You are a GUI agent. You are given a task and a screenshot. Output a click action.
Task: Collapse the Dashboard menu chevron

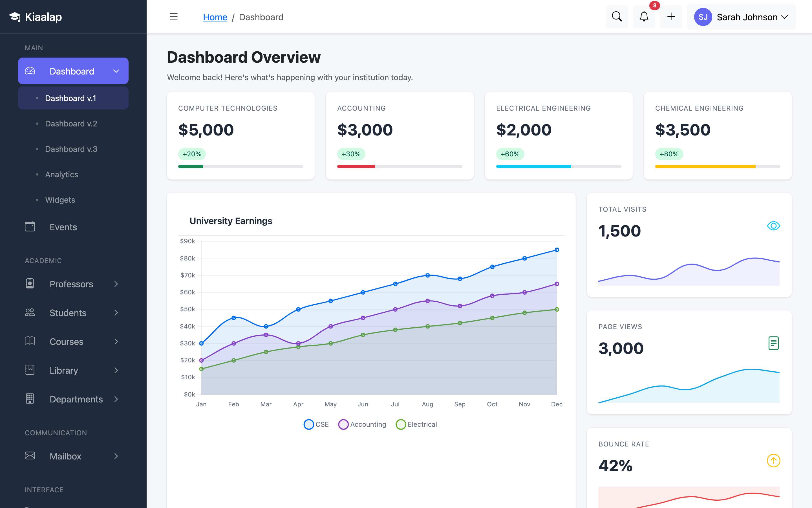[x=116, y=71]
